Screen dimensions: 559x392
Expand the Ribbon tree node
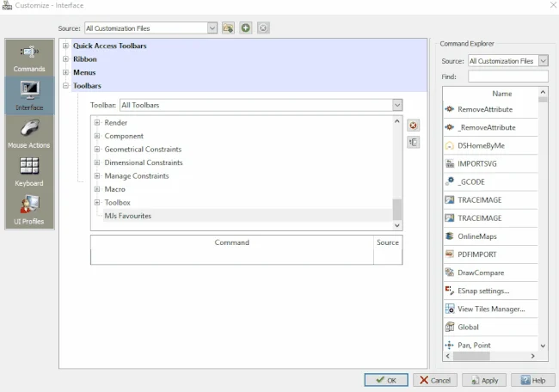(x=66, y=59)
